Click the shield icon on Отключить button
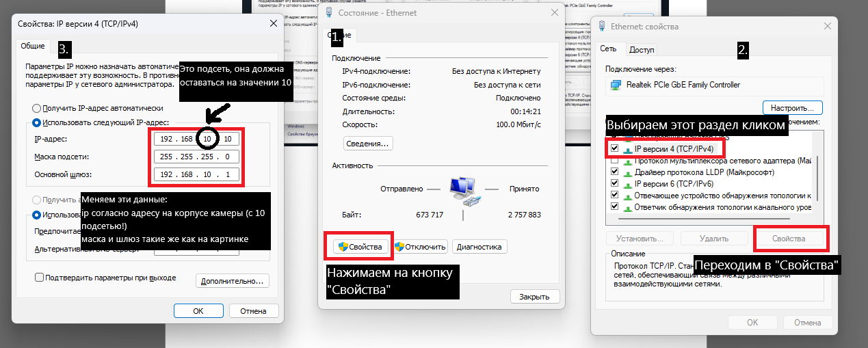 coord(399,247)
